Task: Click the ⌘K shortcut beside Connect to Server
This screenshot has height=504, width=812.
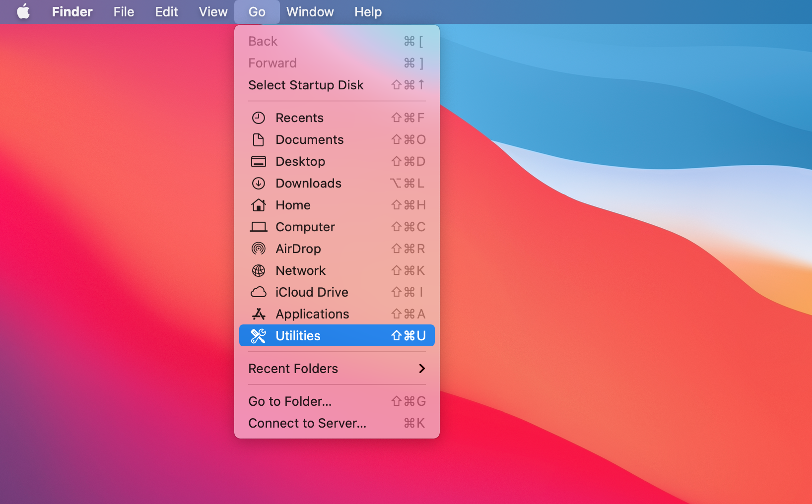Action: pos(414,423)
